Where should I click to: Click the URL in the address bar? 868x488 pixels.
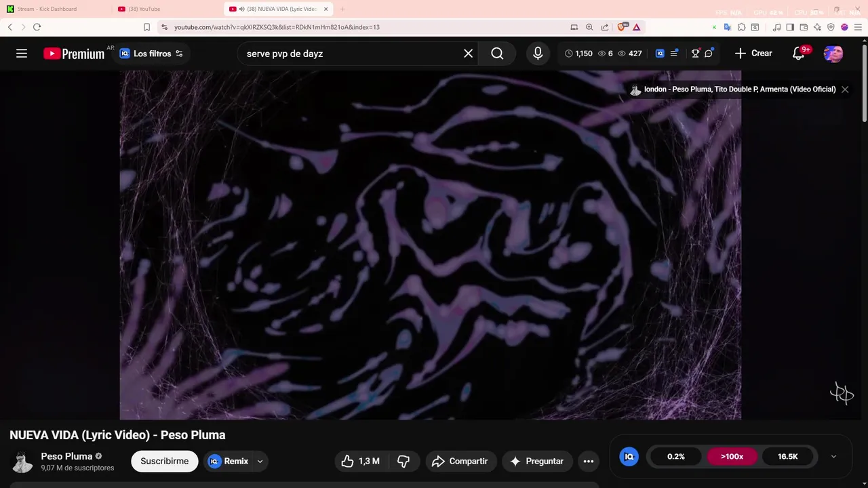277,27
